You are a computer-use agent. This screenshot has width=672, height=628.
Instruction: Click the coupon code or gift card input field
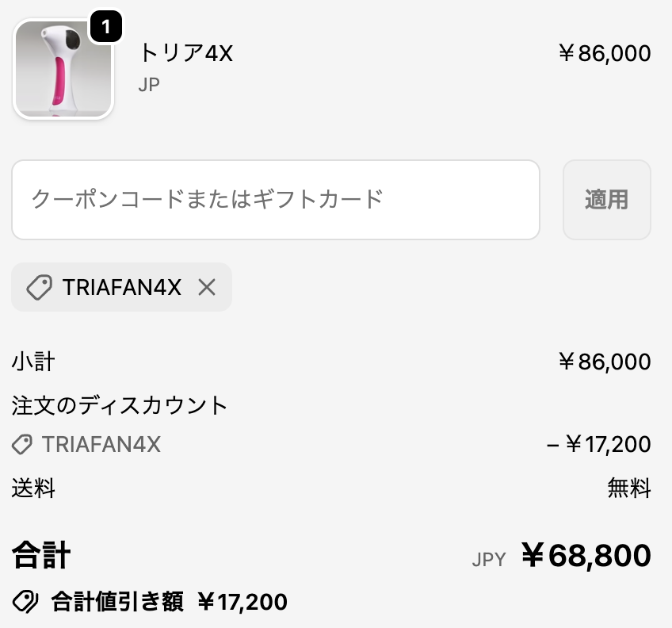click(x=275, y=200)
